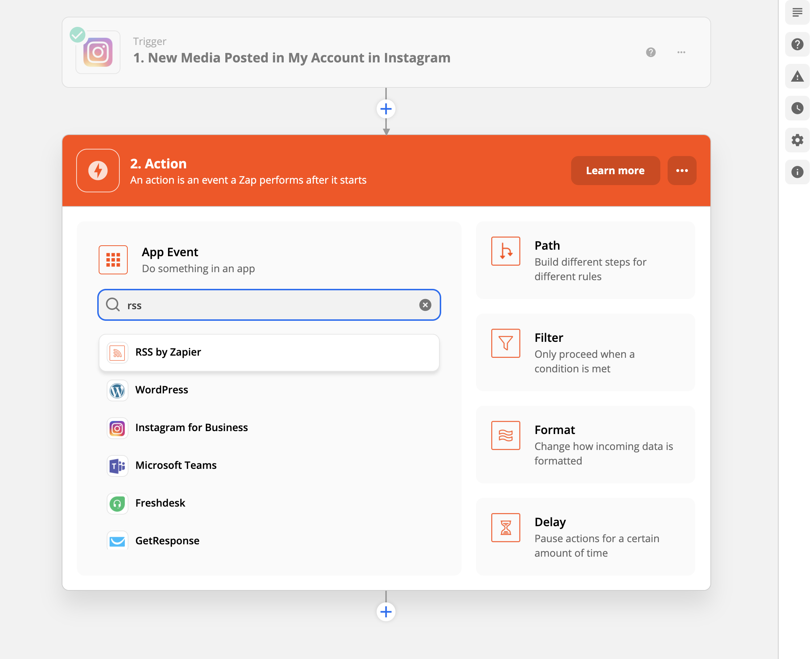Choose Freshdesk from the app list
This screenshot has height=659, width=812.
269,503
